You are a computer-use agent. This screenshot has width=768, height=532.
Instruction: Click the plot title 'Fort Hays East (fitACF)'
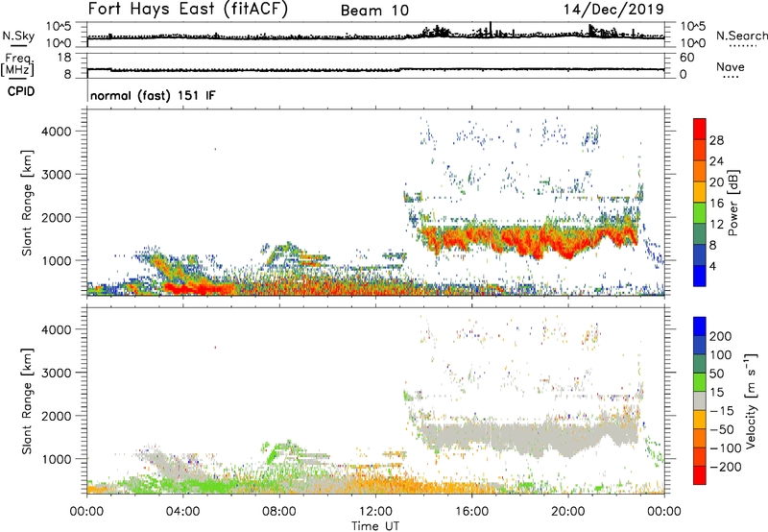point(188,9)
